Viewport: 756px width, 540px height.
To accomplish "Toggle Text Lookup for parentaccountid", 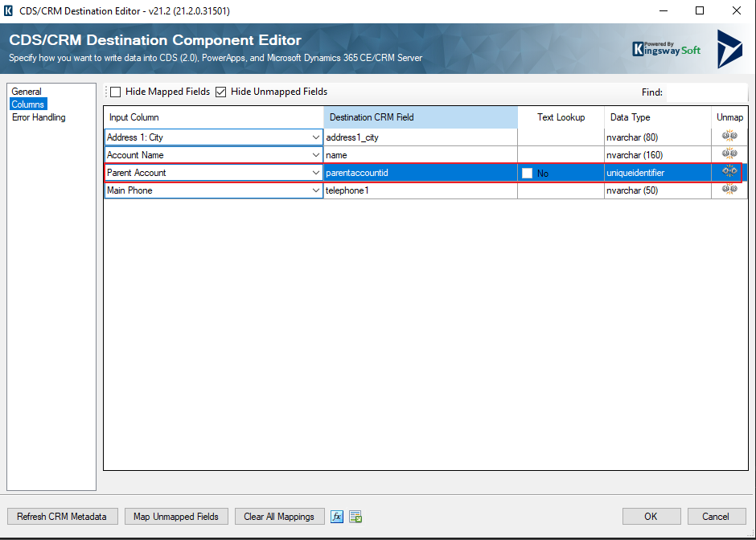I will tap(528, 173).
